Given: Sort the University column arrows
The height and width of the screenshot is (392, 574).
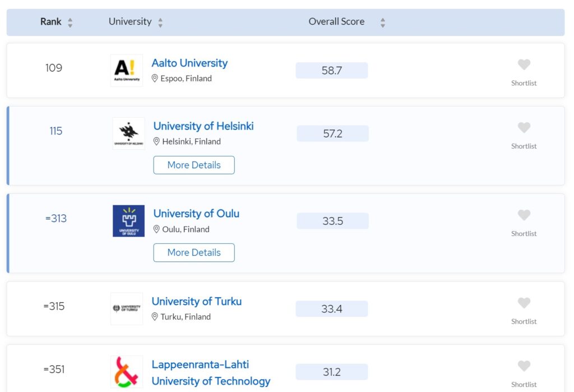Looking at the screenshot, I should (x=160, y=22).
